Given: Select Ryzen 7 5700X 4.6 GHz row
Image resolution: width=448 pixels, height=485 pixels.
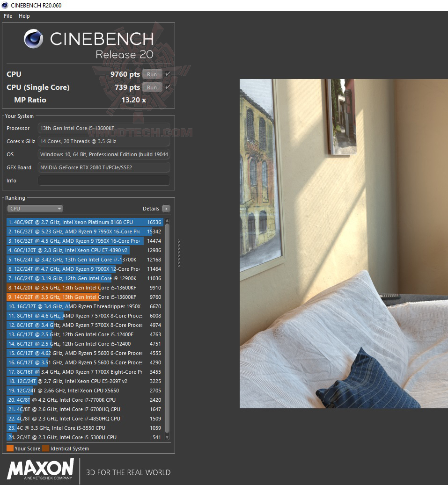Looking at the screenshot, I should [85, 316].
